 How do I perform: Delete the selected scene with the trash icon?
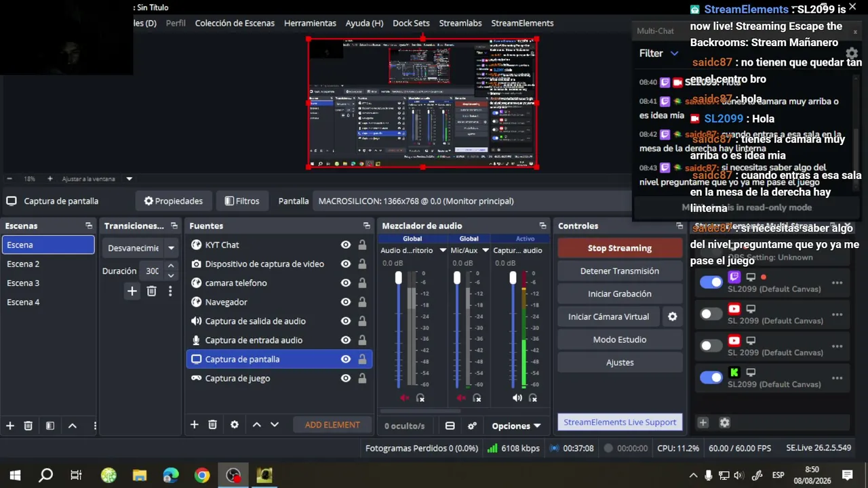coord(28,426)
